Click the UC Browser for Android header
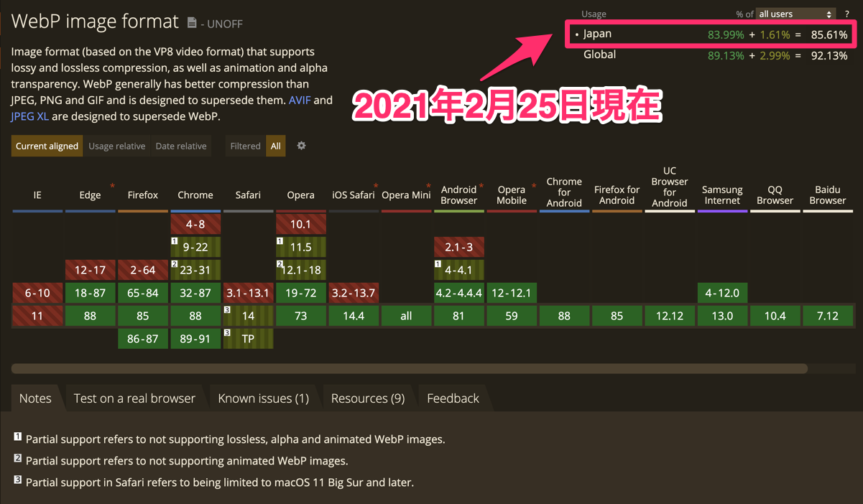Image resolution: width=863 pixels, height=504 pixels. coord(670,187)
